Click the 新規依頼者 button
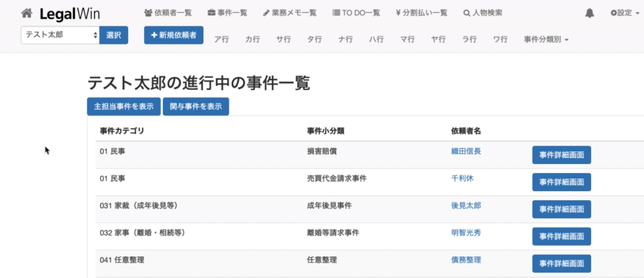644x278 pixels. pos(174,35)
